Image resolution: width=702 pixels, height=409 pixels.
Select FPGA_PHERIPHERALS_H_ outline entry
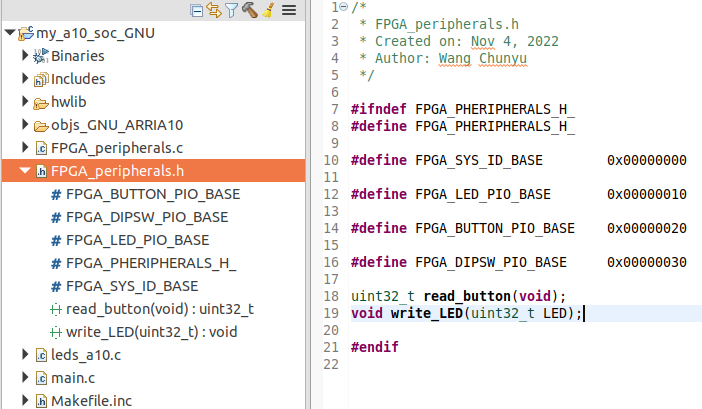151,263
